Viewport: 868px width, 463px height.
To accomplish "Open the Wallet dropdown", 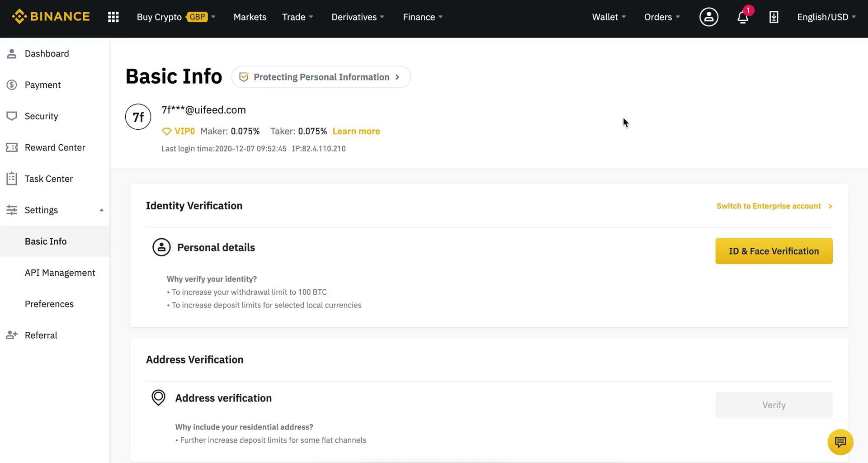I will [x=609, y=17].
